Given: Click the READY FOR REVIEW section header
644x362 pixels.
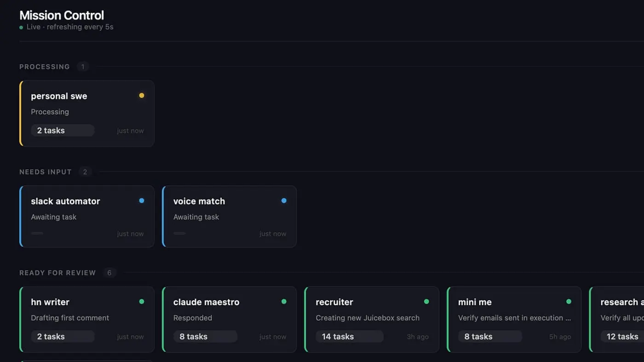Looking at the screenshot, I should point(57,272).
